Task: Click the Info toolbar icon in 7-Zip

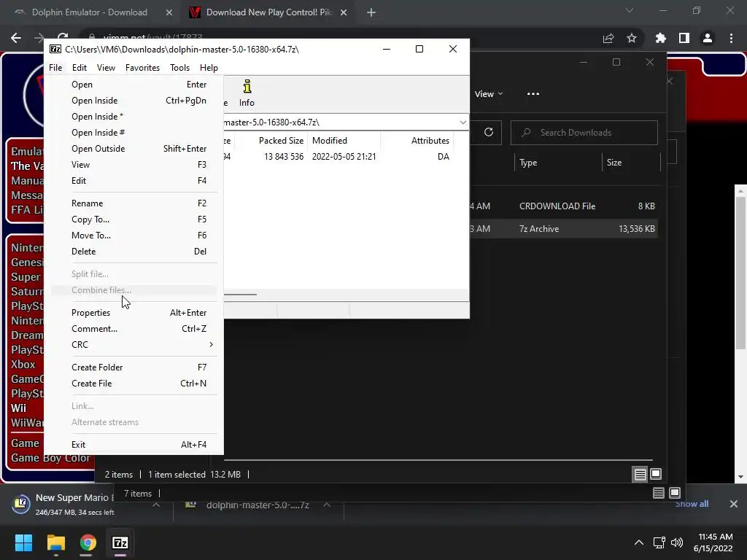Action: coord(247,93)
